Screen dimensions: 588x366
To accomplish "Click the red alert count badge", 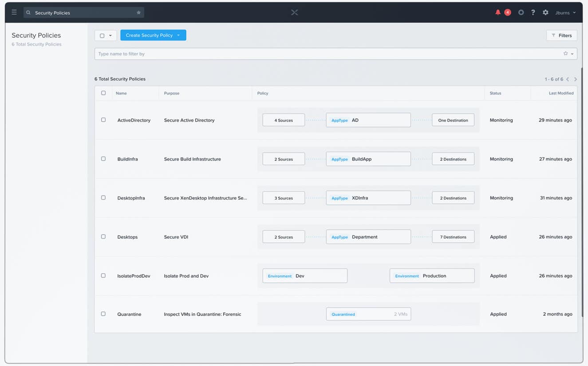I will click(508, 12).
